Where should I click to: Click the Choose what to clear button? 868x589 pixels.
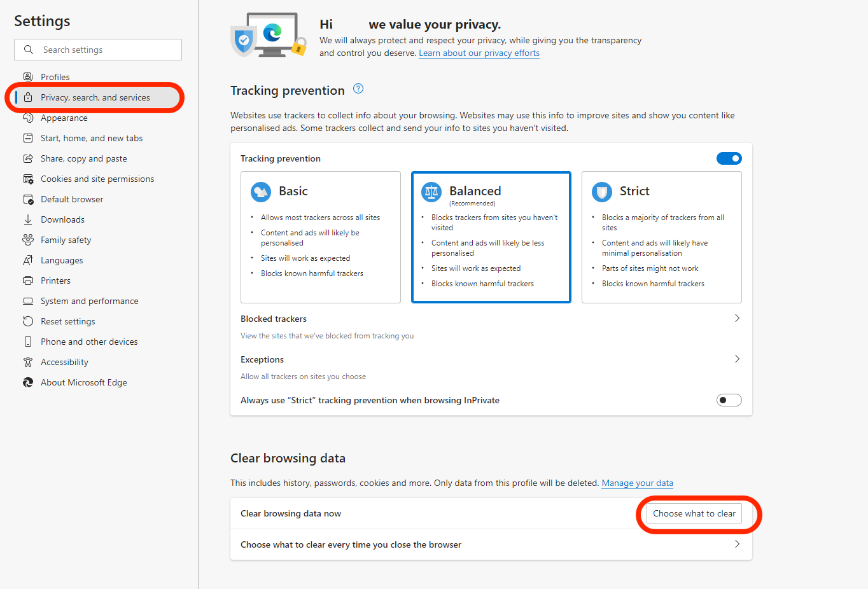click(x=694, y=513)
